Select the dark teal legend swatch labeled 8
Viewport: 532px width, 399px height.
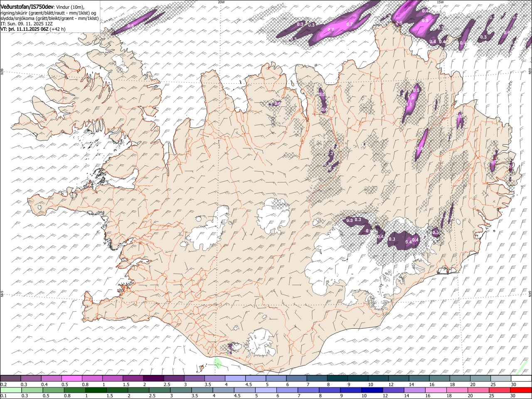[337, 379]
